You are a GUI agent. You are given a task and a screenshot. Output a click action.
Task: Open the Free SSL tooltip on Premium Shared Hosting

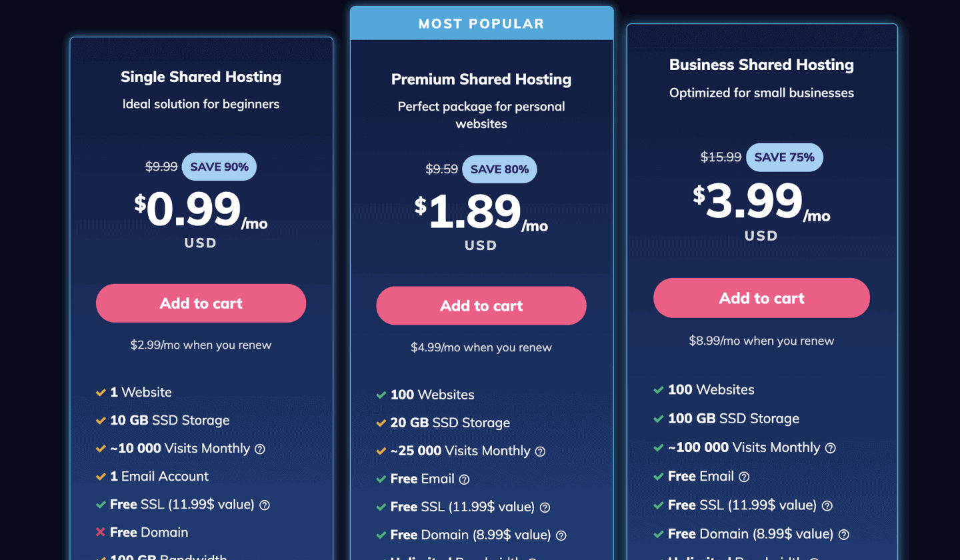[x=545, y=507]
